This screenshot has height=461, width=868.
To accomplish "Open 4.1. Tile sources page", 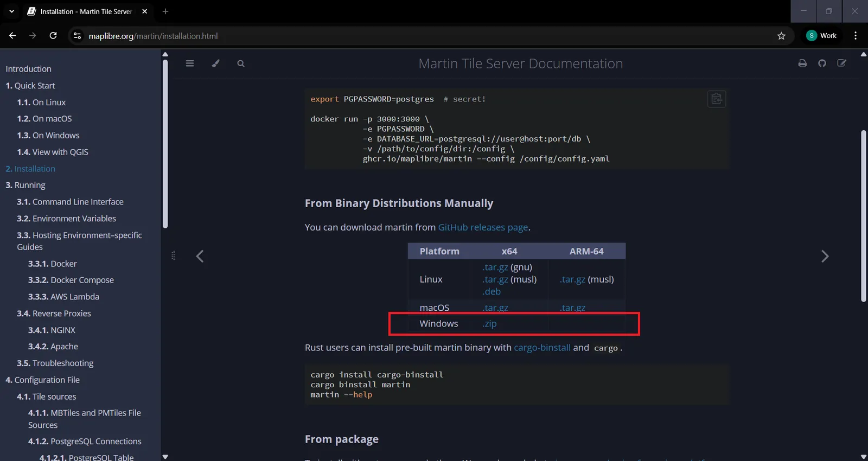I will (46, 396).
